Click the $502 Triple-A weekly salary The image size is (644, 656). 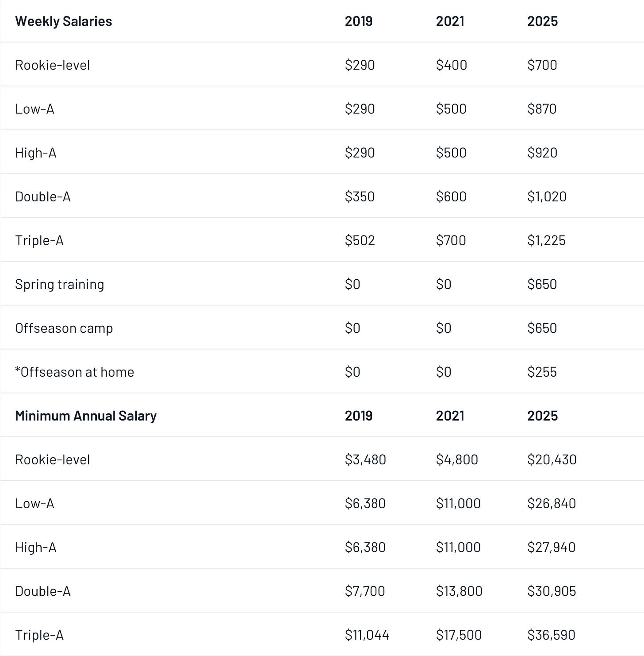[360, 240]
